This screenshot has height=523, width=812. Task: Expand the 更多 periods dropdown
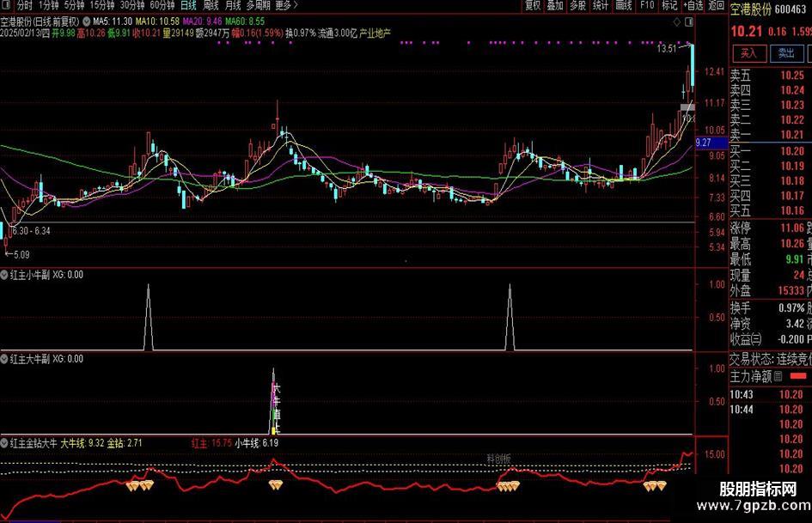point(286,5)
